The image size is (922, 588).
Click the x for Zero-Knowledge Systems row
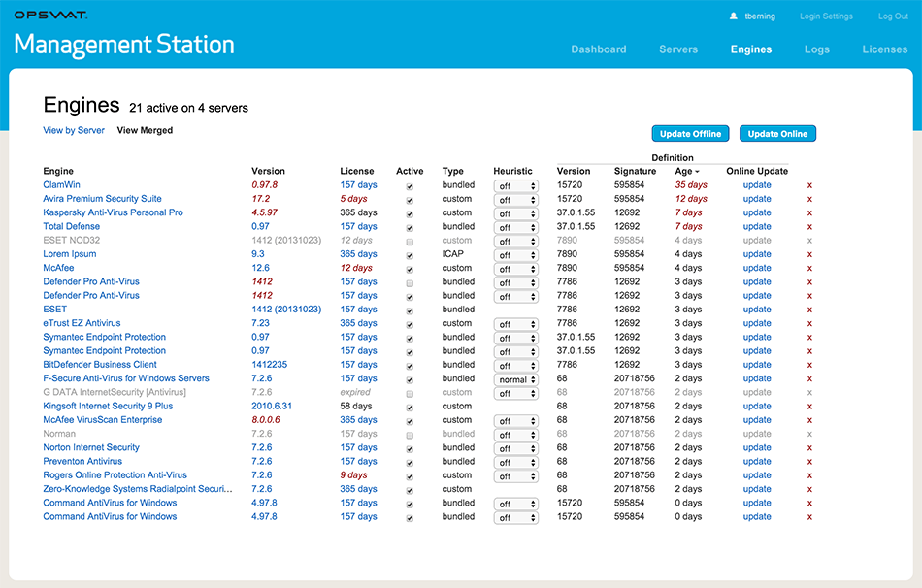tap(809, 490)
